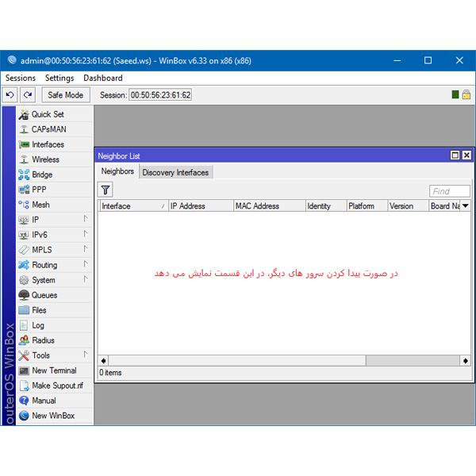The image size is (476, 476).
Task: Launch New WinBox
Action: [55, 416]
